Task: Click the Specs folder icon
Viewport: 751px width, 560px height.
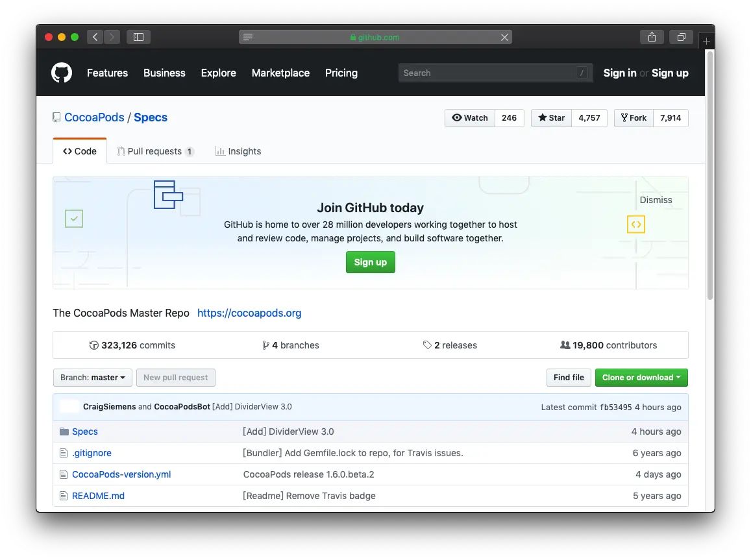Action: point(64,432)
